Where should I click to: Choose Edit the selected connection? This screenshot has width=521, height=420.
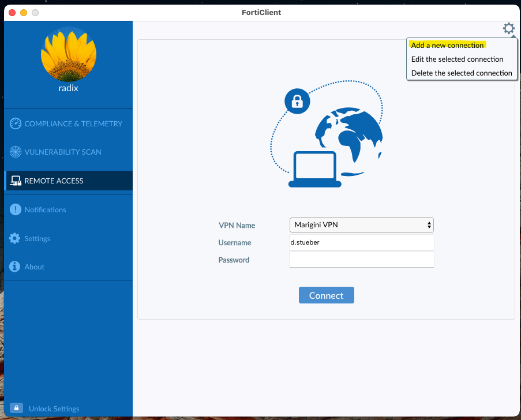[x=457, y=59]
